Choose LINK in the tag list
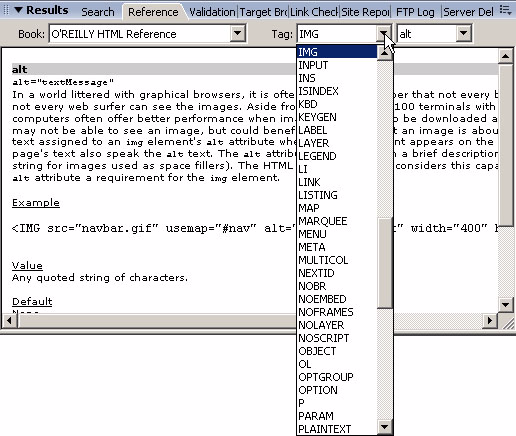Screen dimensions: 516x436 click(337, 182)
